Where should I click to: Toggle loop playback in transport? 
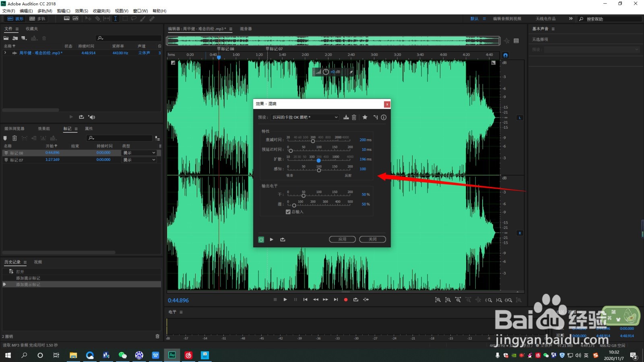pos(356,300)
